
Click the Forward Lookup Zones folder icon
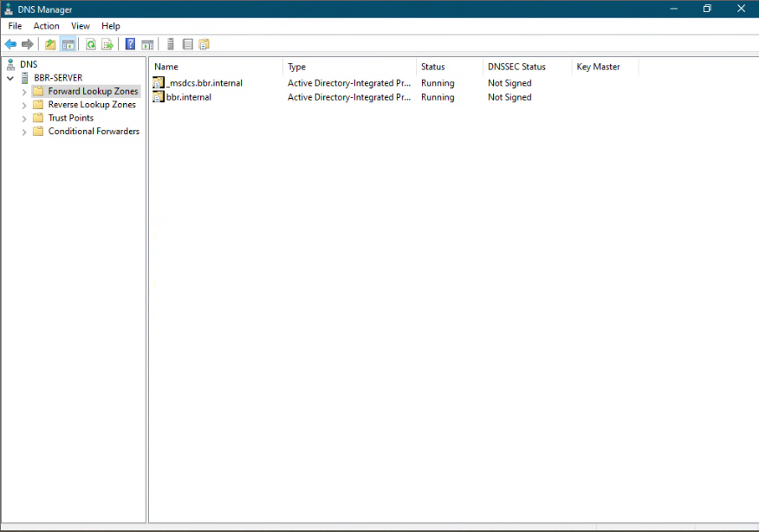pos(38,91)
